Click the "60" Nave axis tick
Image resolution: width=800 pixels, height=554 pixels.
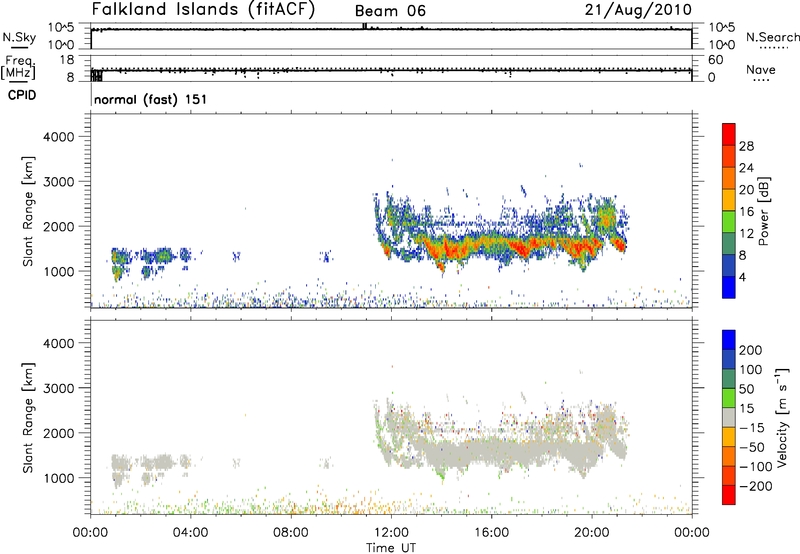[x=715, y=60]
